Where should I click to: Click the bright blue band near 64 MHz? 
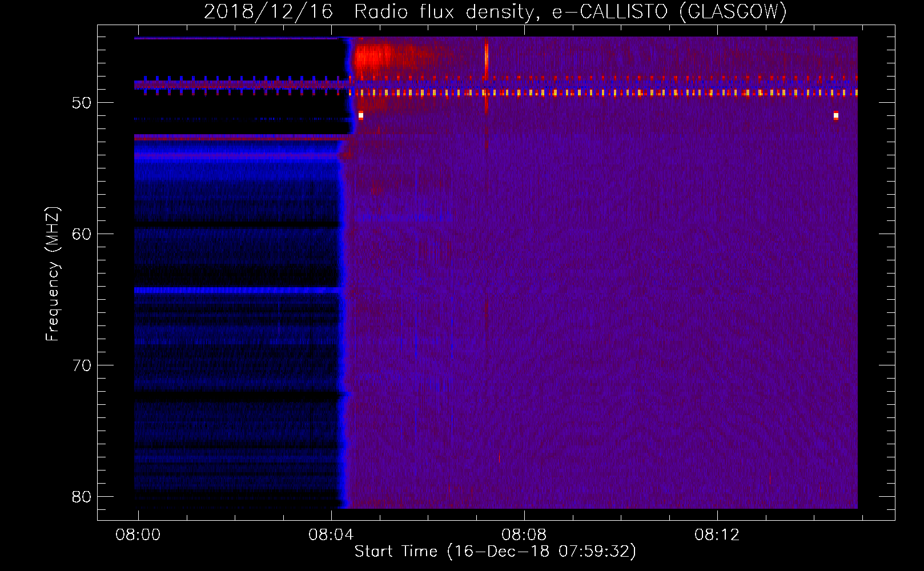point(238,291)
